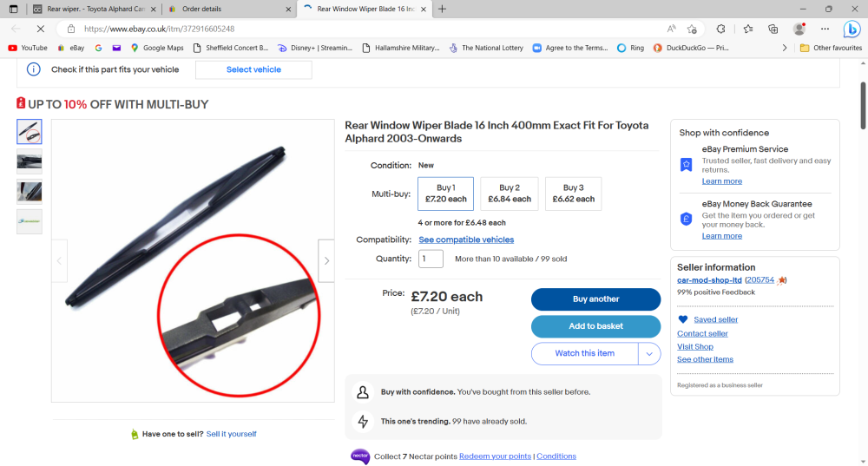Open the browser Settings and more menu
This screenshot has height=466, width=868.
point(825,29)
